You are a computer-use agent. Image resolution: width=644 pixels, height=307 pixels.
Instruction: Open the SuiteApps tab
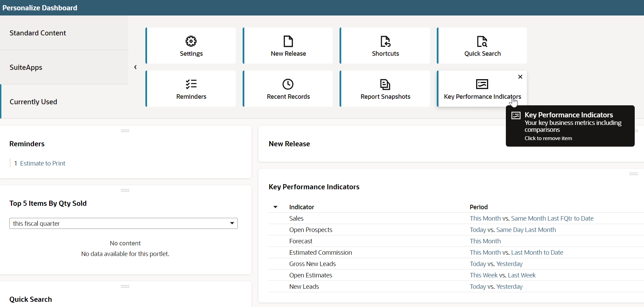point(64,67)
